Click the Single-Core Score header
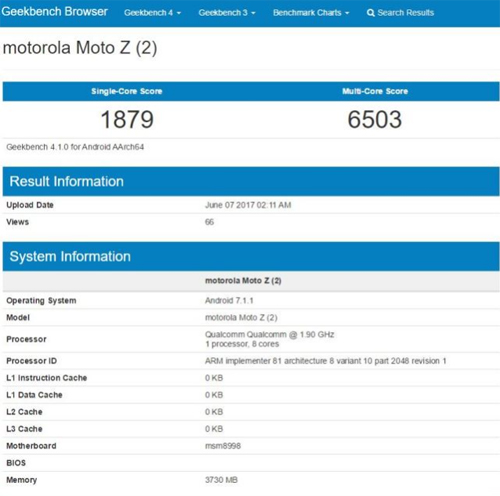The width and height of the screenshot is (500, 496). tap(127, 91)
